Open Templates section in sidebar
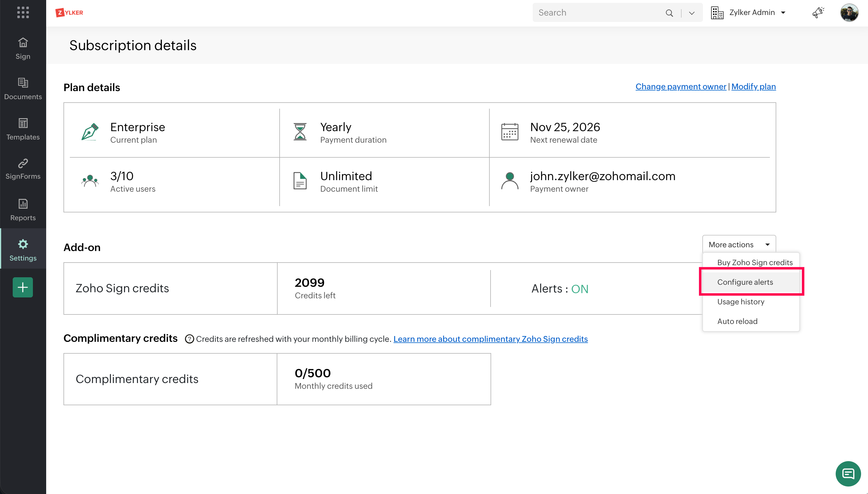This screenshot has width=868, height=494. [23, 129]
